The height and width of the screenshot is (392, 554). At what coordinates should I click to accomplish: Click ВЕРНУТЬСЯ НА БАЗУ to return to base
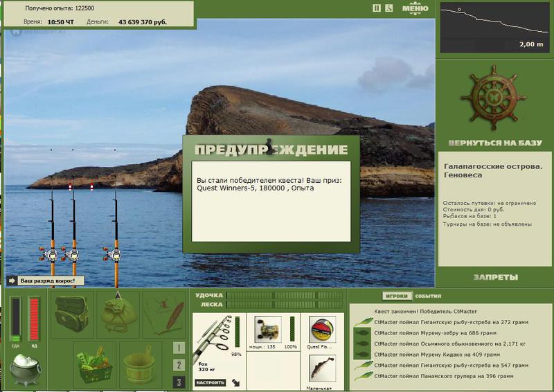(495, 143)
